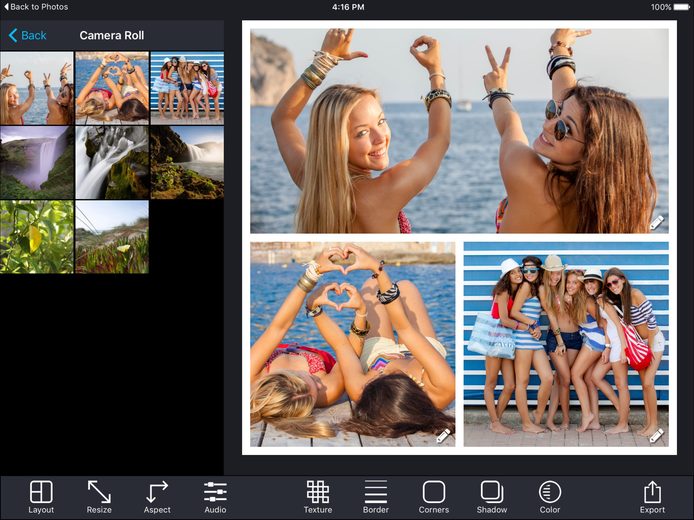Edit the top collage photo with pencil icon

tap(657, 223)
